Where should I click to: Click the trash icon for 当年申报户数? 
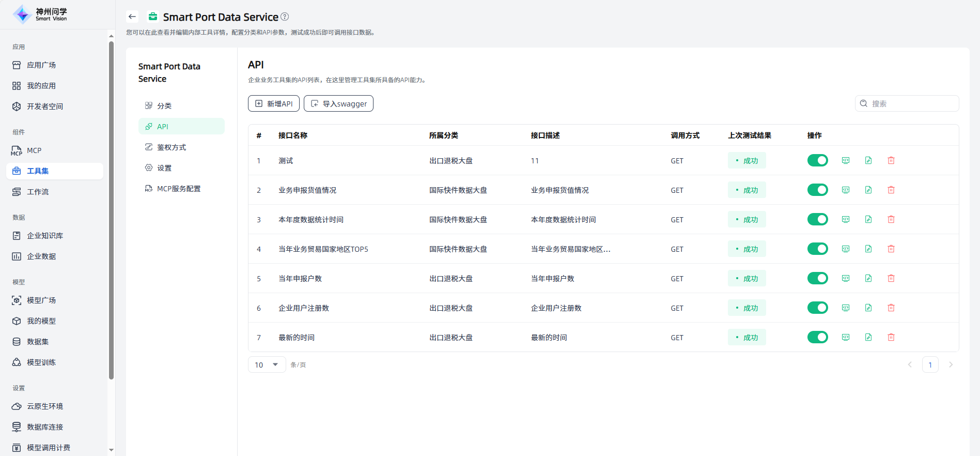891,278
